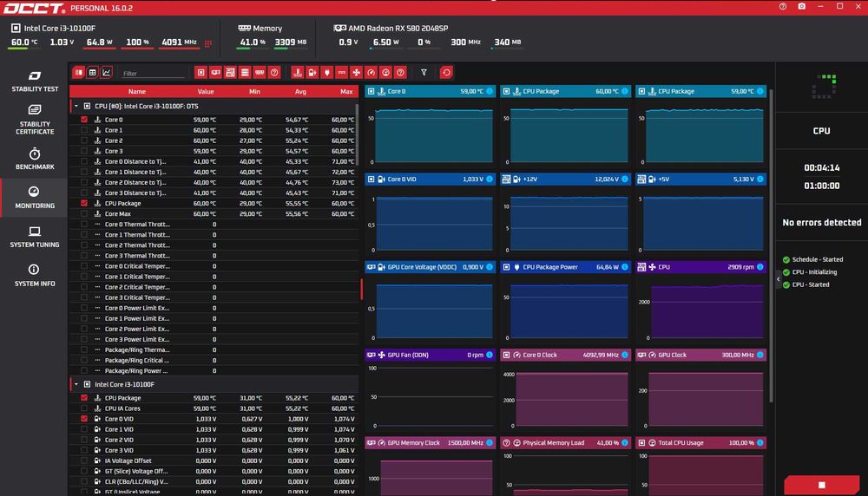Check the Core 3 temperature checkbox

(84, 151)
